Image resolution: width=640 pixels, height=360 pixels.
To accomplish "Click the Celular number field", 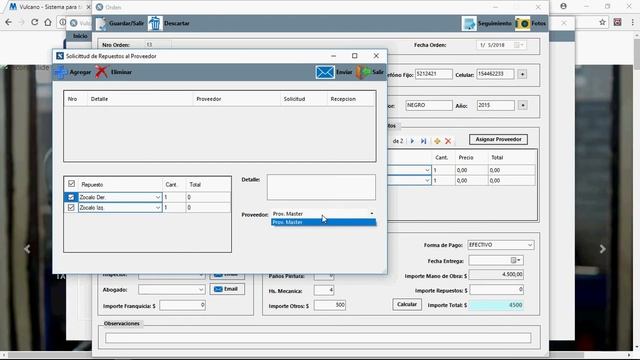I will 496,74.
